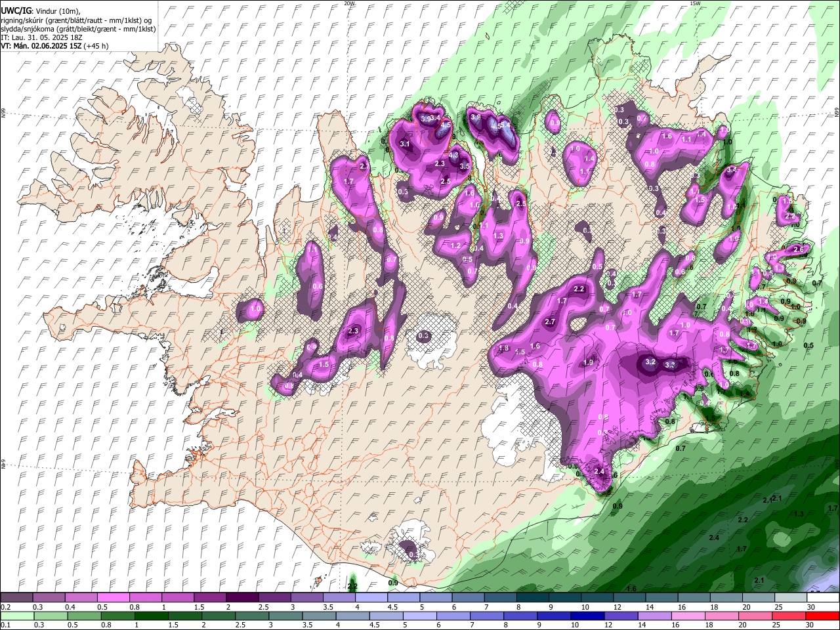The width and height of the screenshot is (840, 630).
Task: Select the 'IT: Lau. 31. 05. 2025 18Z' line
Action: (x=41, y=37)
